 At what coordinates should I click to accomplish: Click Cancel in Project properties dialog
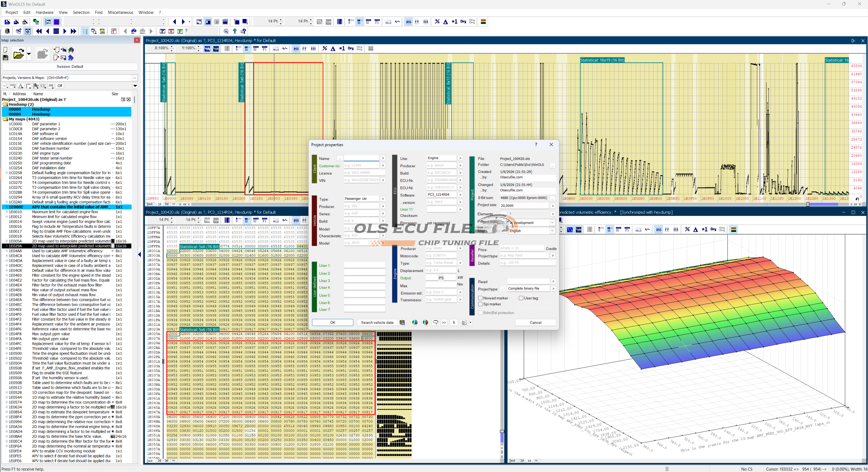tap(535, 322)
